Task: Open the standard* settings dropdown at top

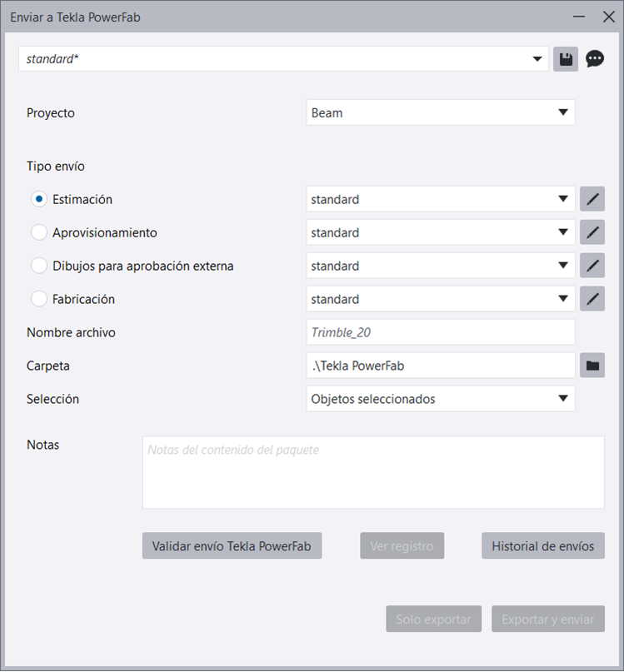Action: pos(283,59)
